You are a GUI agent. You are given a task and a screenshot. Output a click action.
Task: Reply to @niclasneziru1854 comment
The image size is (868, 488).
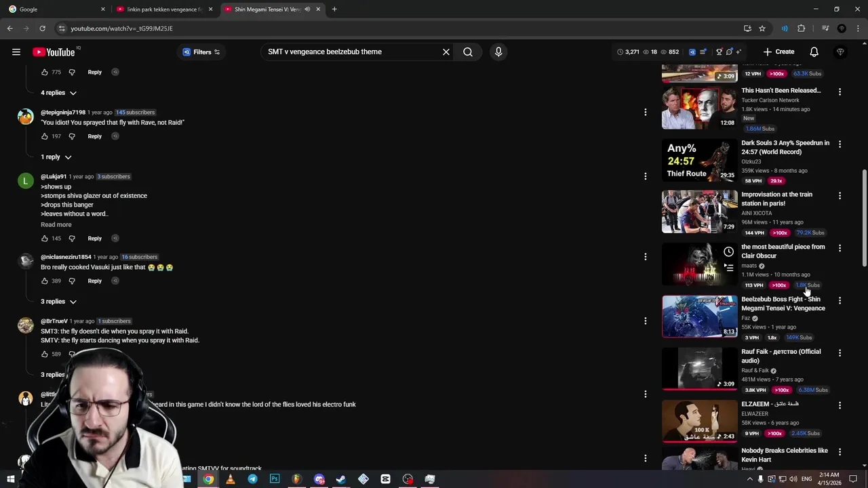[x=94, y=281]
